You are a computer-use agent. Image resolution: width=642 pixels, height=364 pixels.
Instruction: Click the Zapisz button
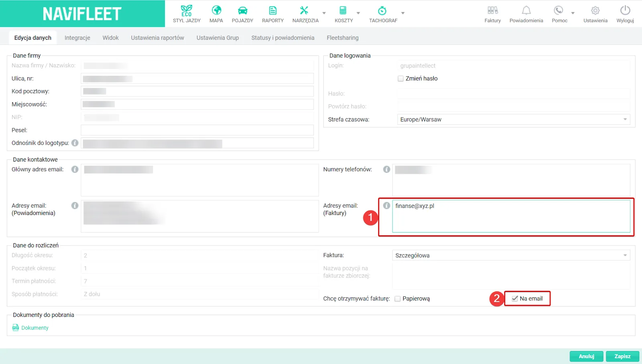pos(622,356)
